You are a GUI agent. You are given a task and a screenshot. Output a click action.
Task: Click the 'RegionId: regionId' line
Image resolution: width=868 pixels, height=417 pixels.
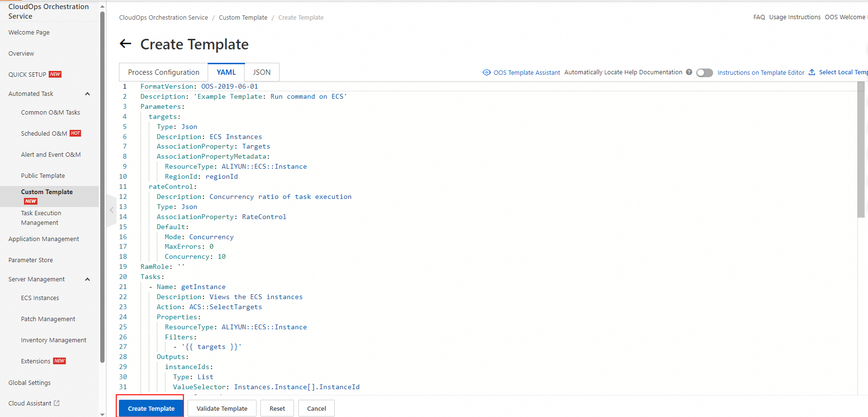201,177
